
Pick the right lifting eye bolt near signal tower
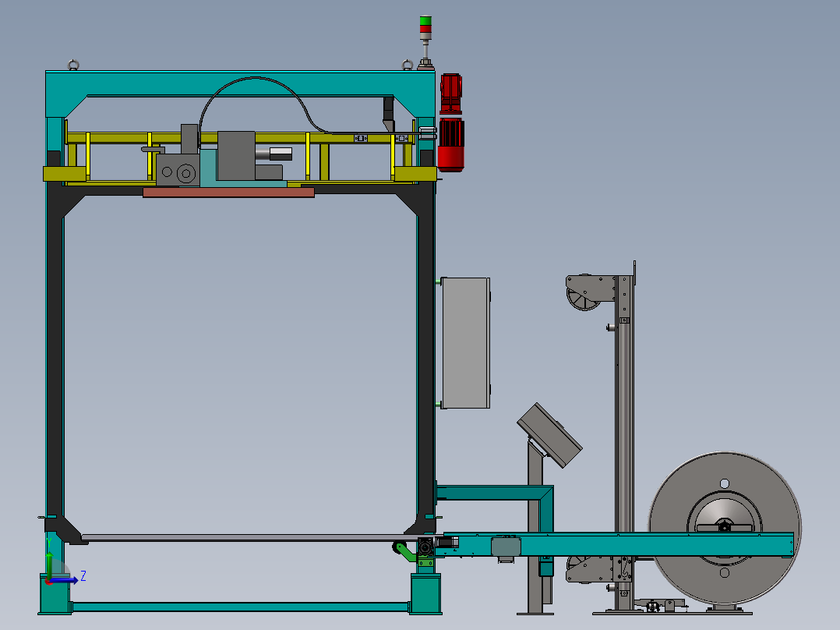[x=407, y=65]
